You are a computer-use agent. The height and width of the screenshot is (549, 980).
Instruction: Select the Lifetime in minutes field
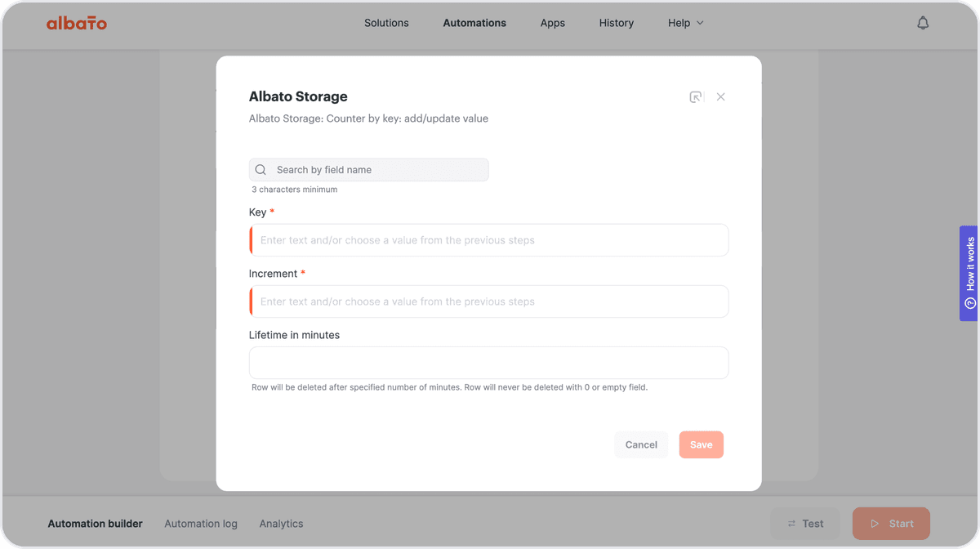click(488, 363)
